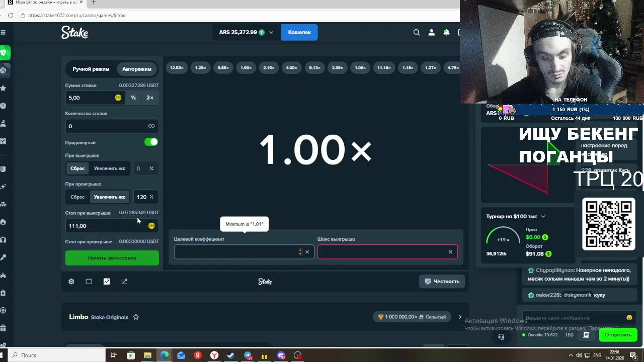Image resolution: width=644 pixels, height=362 pixels.
Task: Click the 12.53× previous result pill
Action: pos(177,68)
